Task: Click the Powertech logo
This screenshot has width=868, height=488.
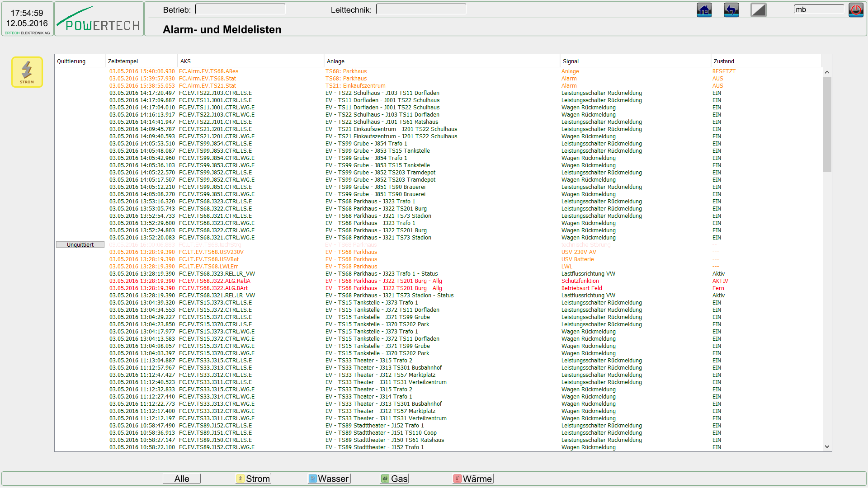Action: click(99, 19)
